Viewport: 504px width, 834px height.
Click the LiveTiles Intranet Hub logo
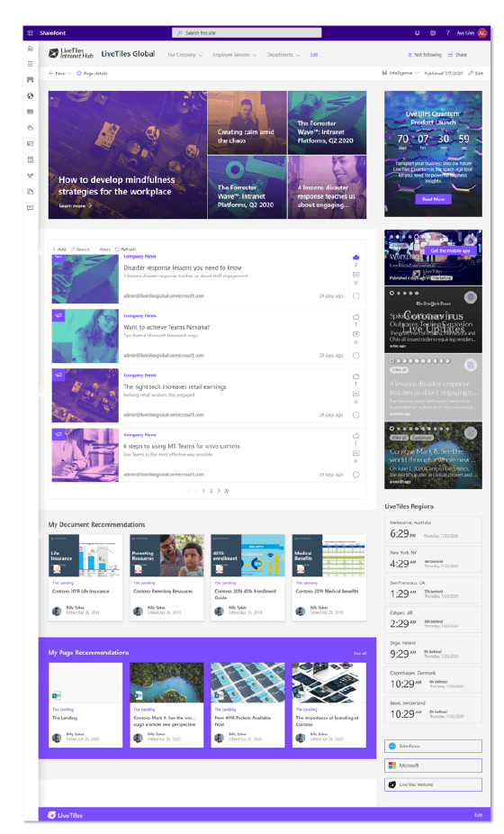click(71, 54)
